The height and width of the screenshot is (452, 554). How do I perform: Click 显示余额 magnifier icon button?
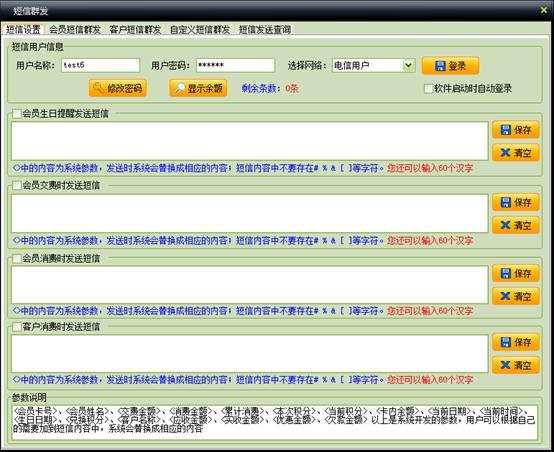[x=198, y=88]
